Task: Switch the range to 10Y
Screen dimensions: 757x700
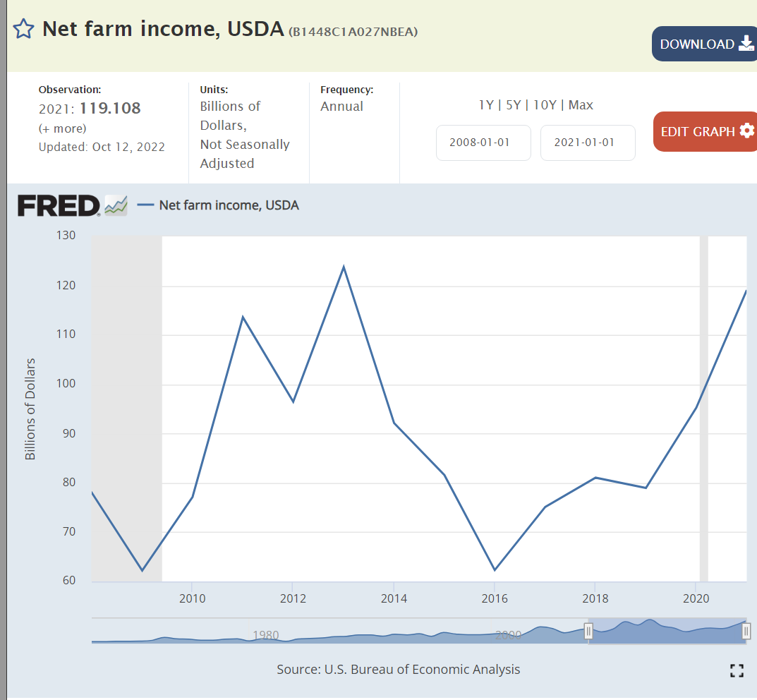Action: [544, 105]
